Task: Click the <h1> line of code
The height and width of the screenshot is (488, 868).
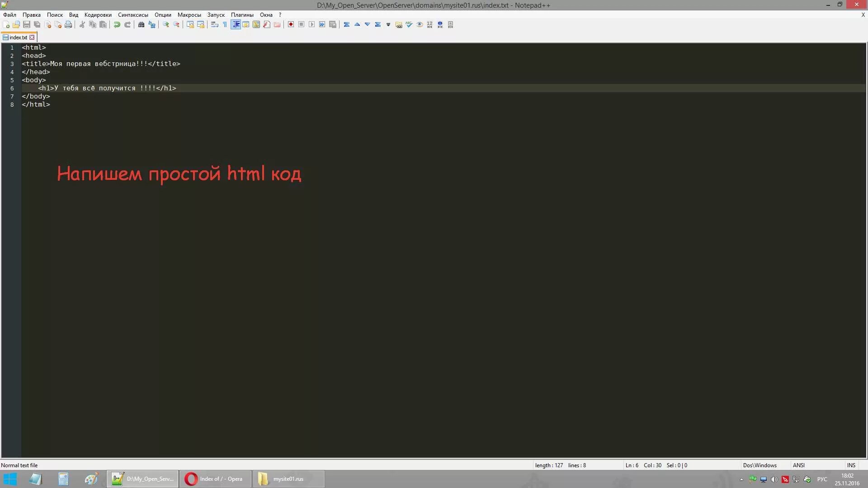Action: 107,88
